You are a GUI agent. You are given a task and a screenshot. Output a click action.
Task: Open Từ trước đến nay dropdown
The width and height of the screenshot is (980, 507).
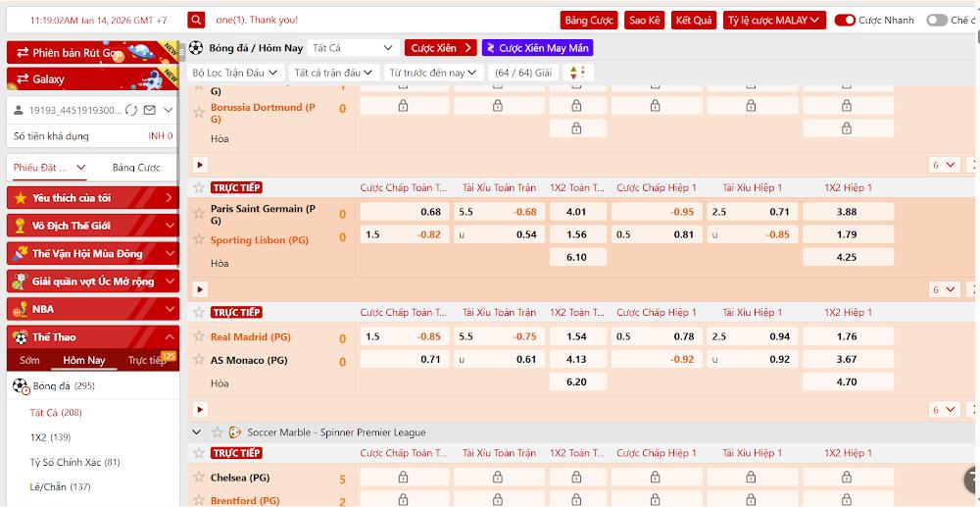tap(434, 73)
